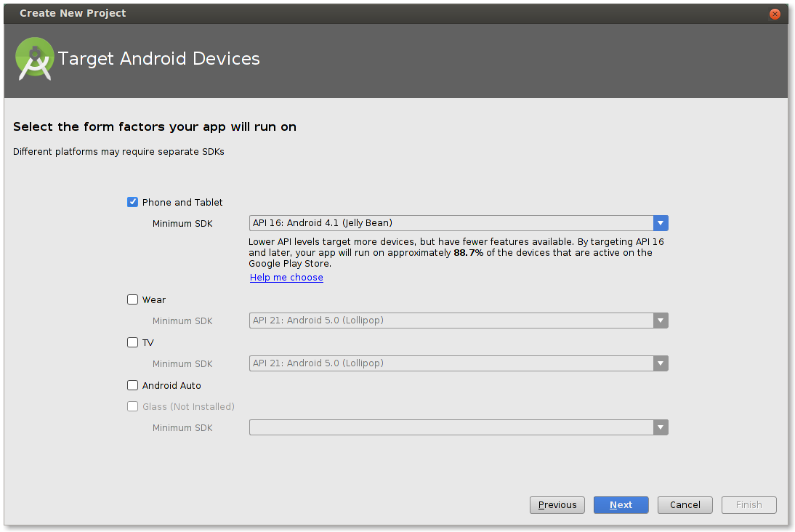Open the TV Minimum SDK dropdown arrow
The width and height of the screenshot is (795, 532).
tap(660, 363)
